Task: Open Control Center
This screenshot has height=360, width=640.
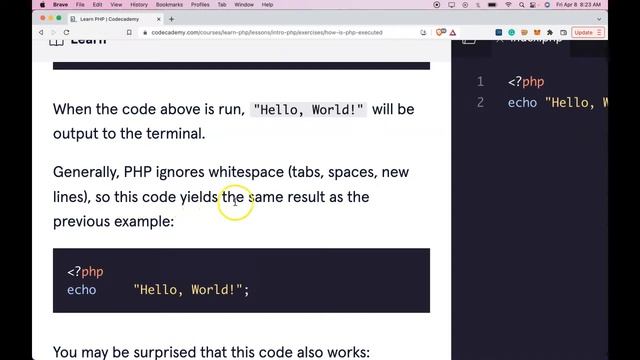Action: [x=533, y=5]
